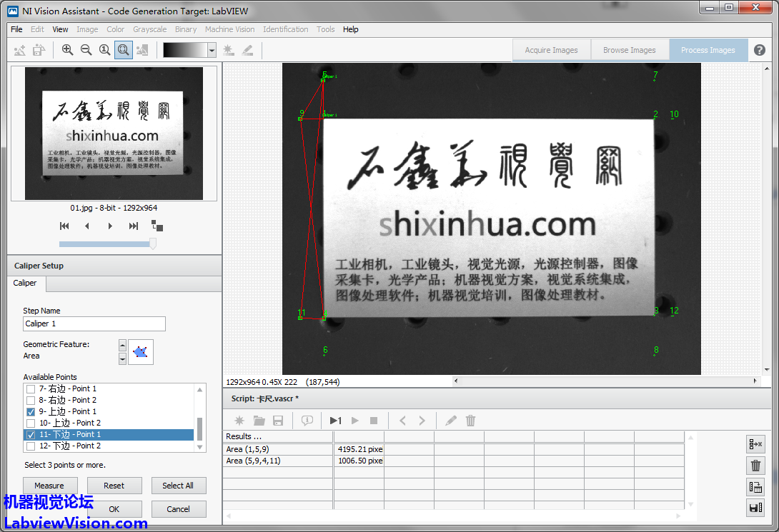Click the save results floppy disk icon
Image resolution: width=779 pixels, height=532 pixels.
[755, 508]
